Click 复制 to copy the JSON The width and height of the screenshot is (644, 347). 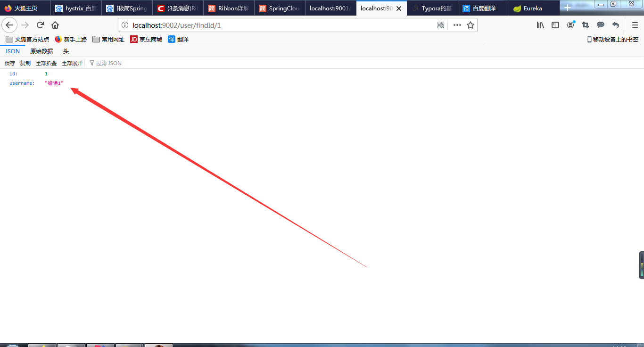(x=25, y=63)
